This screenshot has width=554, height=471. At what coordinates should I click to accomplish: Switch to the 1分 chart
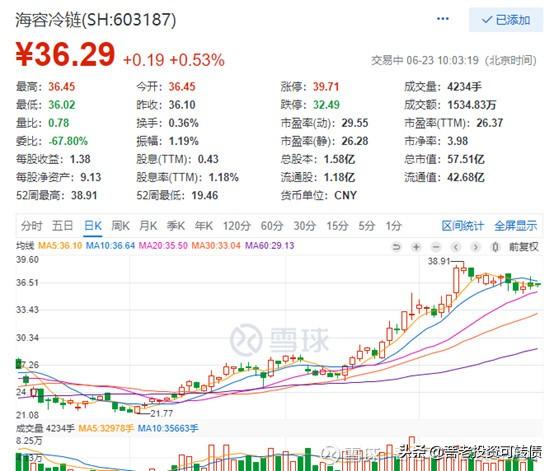(394, 225)
